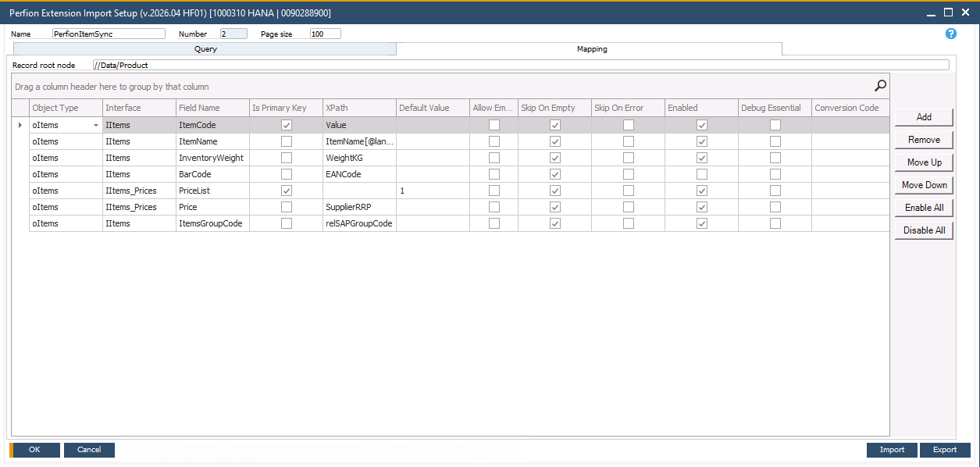Click the Page size field

point(325,34)
